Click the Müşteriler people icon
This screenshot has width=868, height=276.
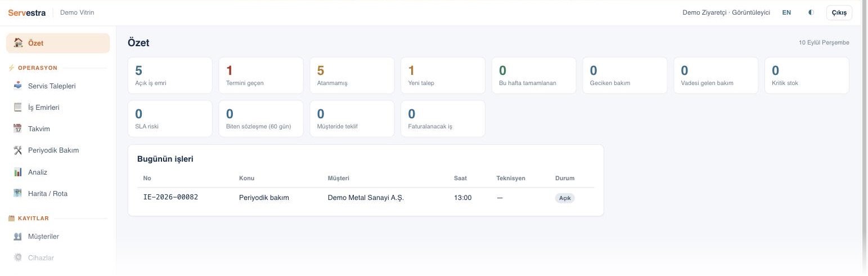pyautogui.click(x=18, y=237)
